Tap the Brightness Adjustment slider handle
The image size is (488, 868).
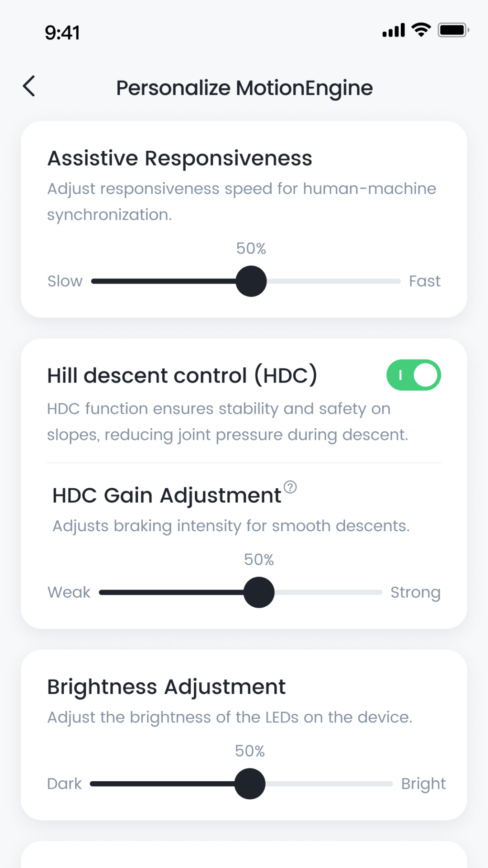tap(251, 783)
